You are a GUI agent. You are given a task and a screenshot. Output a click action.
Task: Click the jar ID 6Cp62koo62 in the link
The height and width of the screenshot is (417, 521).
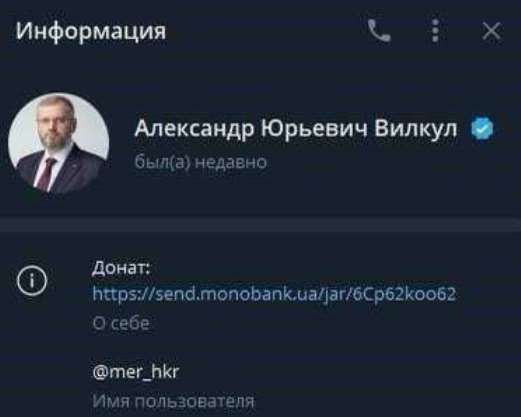click(404, 294)
